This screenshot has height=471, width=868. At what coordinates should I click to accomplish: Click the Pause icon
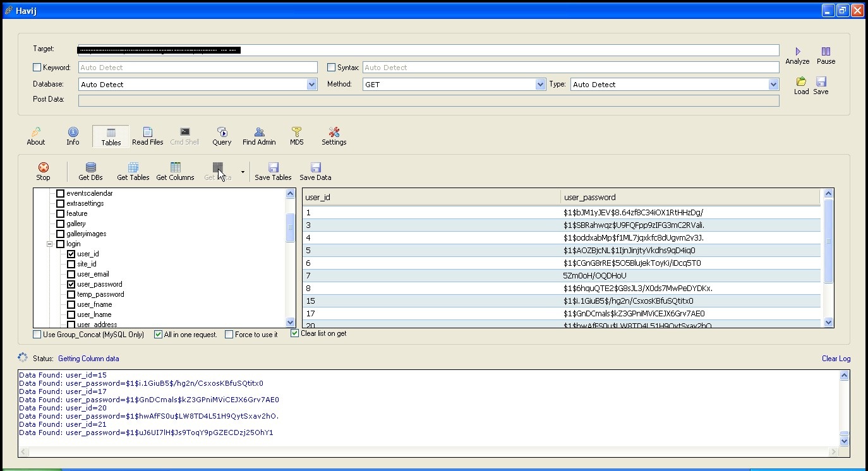pyautogui.click(x=826, y=51)
